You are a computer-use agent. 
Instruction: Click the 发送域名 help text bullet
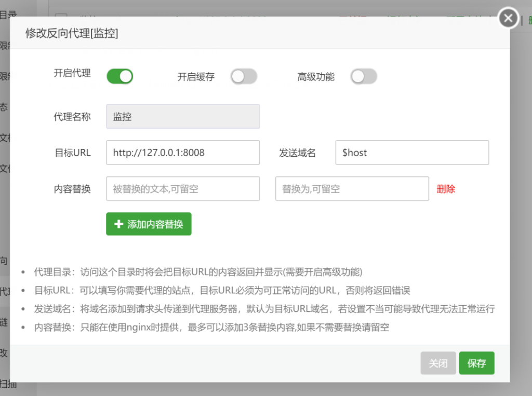click(264, 309)
